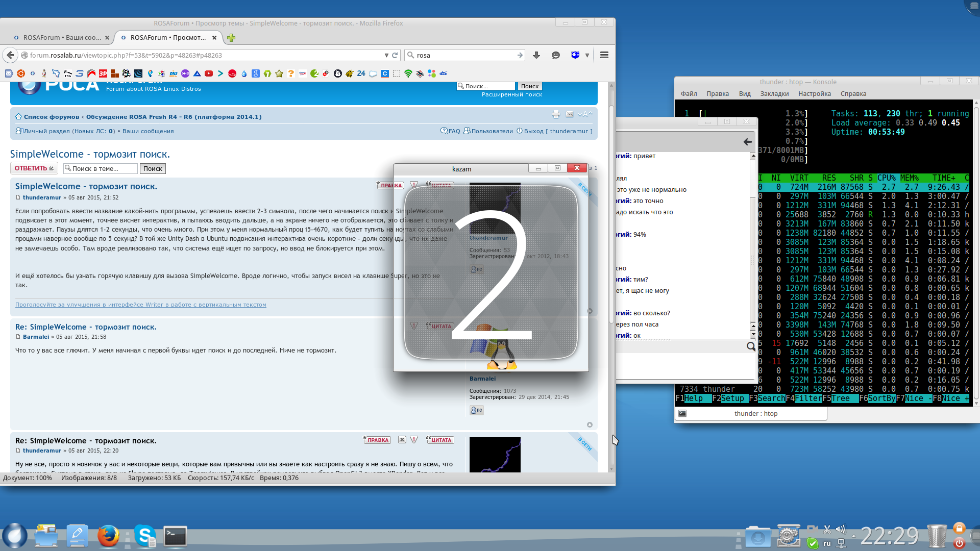Reload page with the address bar icon

395,55
